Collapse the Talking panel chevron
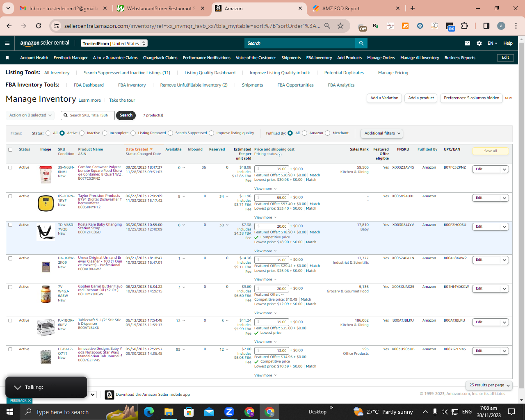Image resolution: width=525 pixels, height=420 pixels. coord(18,387)
